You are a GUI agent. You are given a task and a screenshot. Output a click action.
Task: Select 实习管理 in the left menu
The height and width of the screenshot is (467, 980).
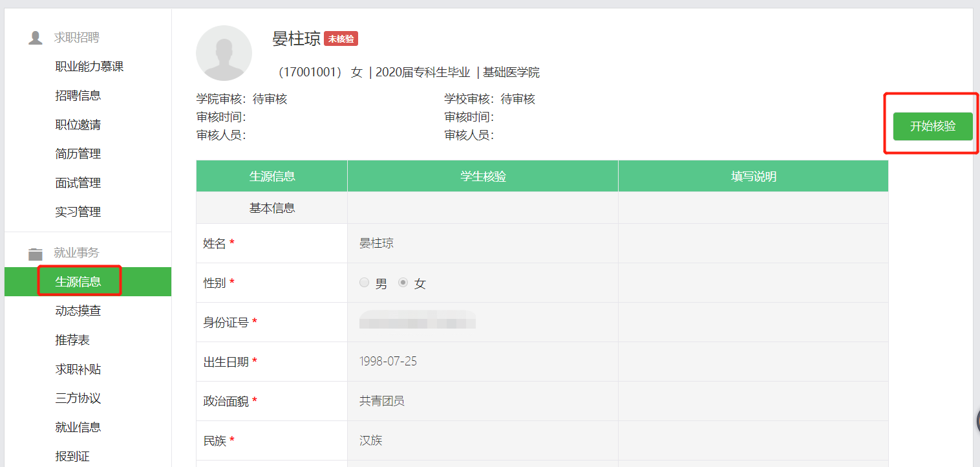pos(78,212)
